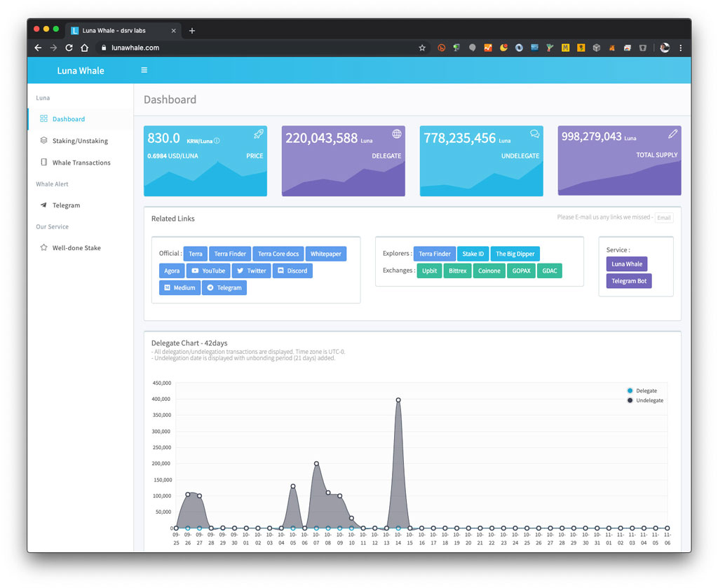Open Terra Finder in Explorers row
Viewport: 718px width, 588px height.
click(435, 254)
